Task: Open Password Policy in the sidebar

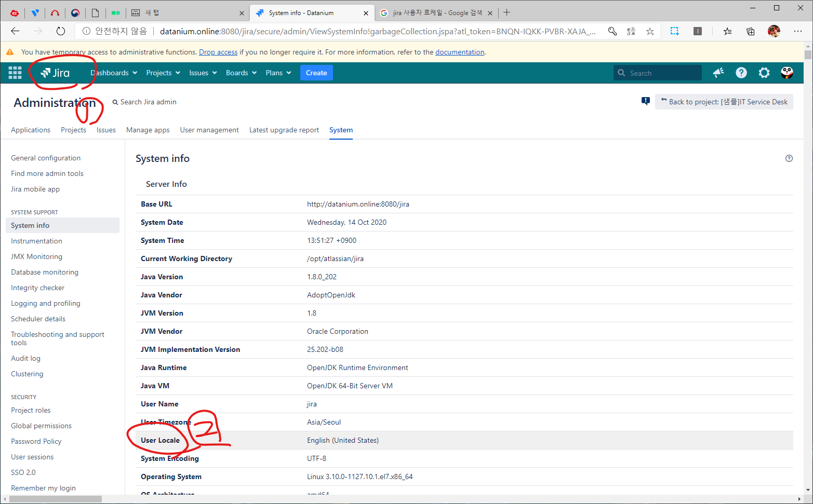Action: pyautogui.click(x=36, y=441)
